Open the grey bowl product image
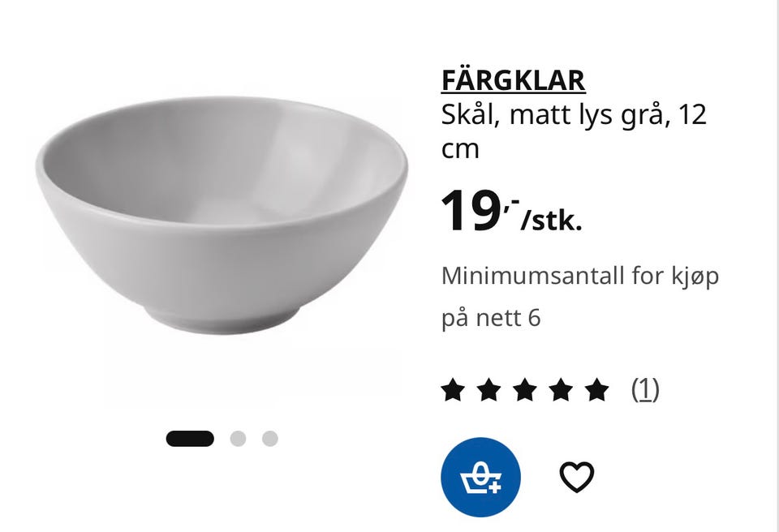The image size is (779, 532). click(x=222, y=215)
